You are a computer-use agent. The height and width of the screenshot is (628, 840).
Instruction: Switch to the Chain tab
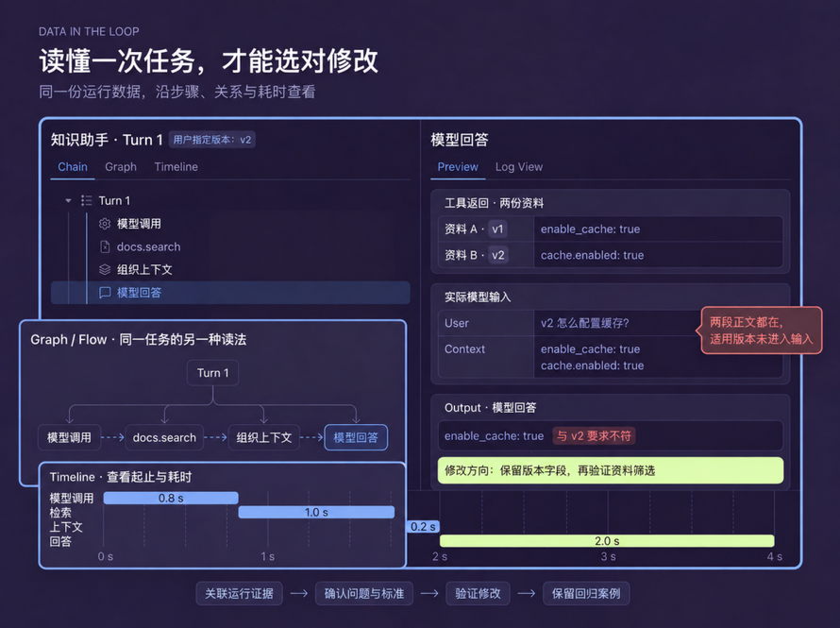coord(73,166)
